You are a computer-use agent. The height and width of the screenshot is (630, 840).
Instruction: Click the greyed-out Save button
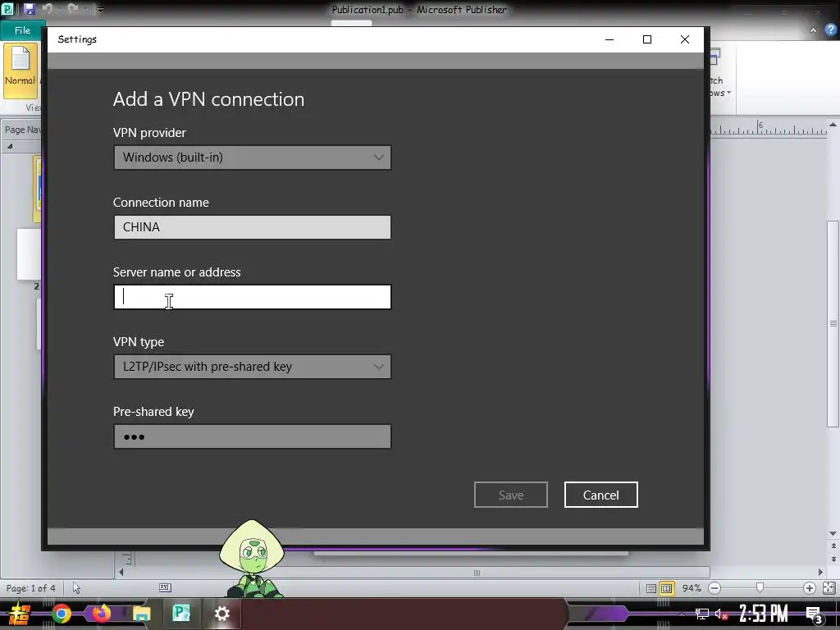[511, 495]
